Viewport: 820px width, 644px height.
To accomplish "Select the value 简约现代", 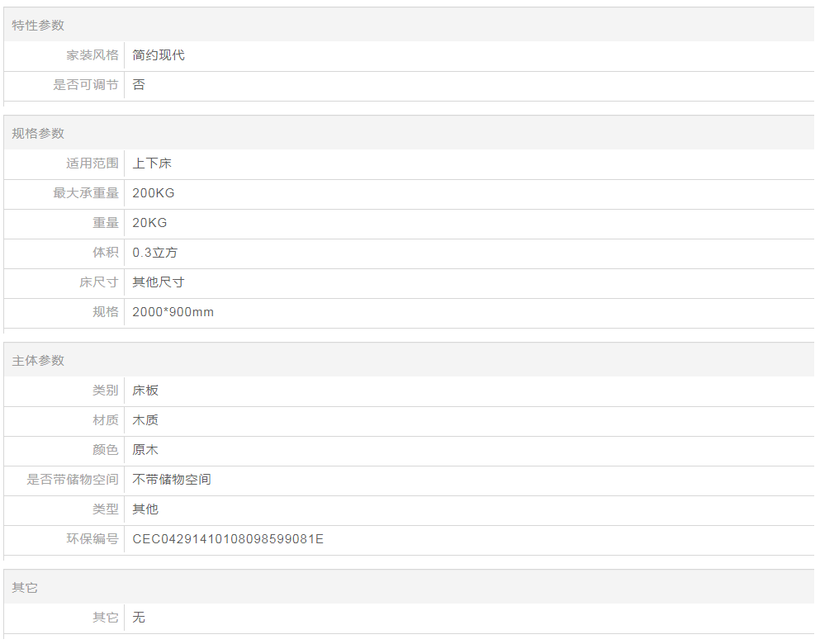I will [159, 54].
